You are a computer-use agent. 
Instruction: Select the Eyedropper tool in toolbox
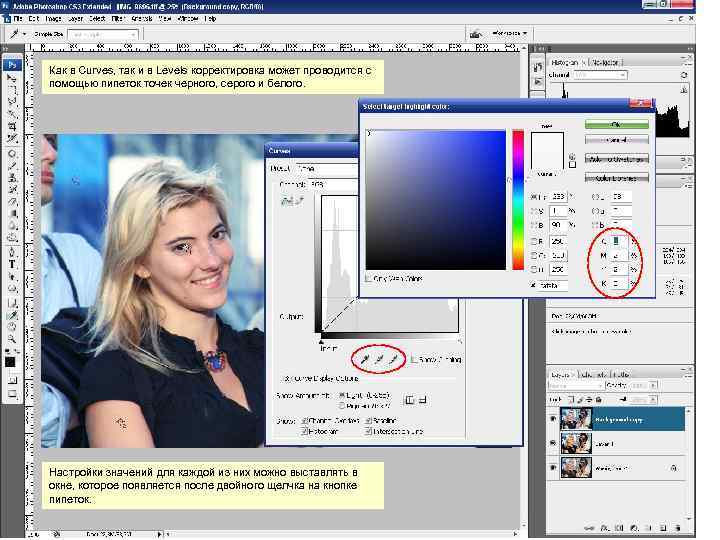pos(11,315)
